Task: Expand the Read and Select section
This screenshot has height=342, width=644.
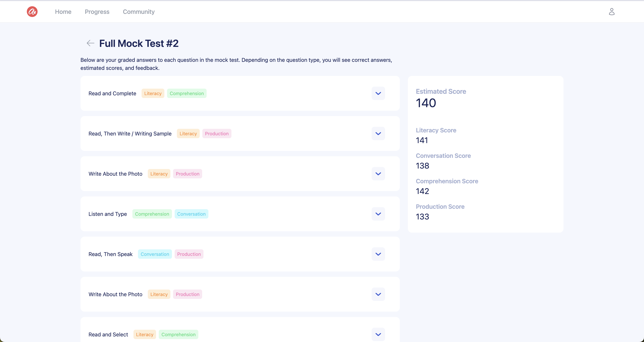Action: point(378,334)
